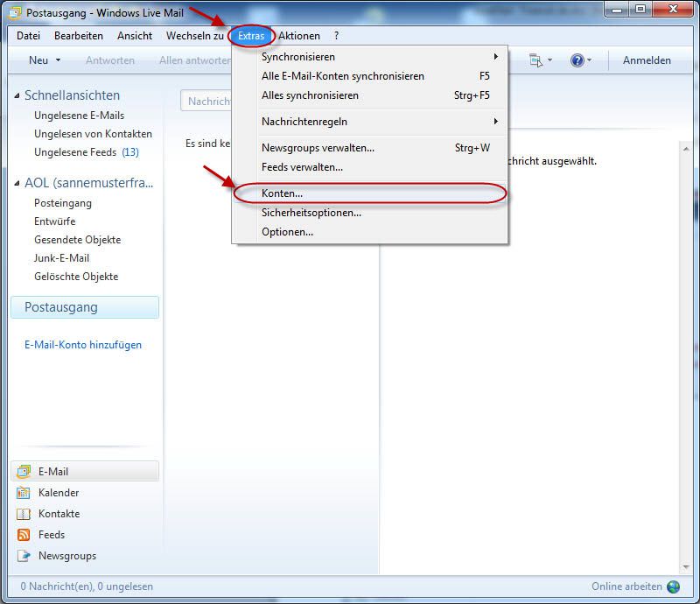Open Feeds via the orange RSS icon

[x=24, y=535]
